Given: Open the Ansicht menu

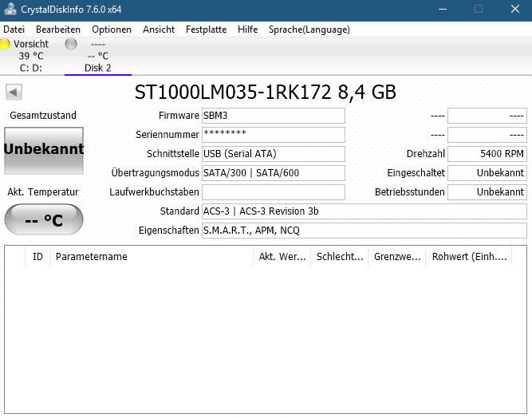Looking at the screenshot, I should click(x=159, y=30).
